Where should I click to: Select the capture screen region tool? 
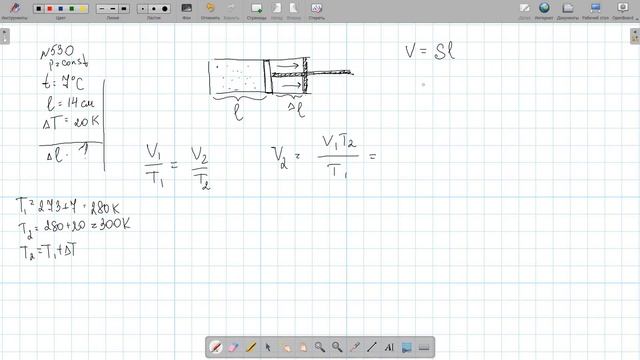coord(407,347)
